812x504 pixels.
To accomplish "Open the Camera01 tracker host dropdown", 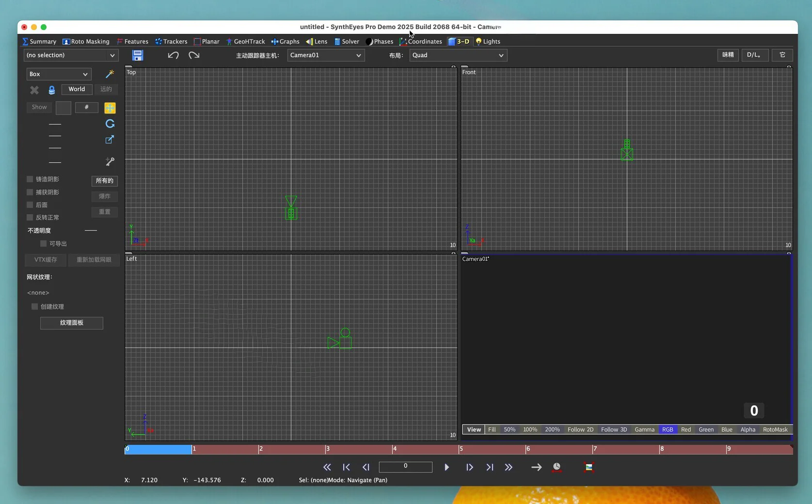I will (326, 55).
